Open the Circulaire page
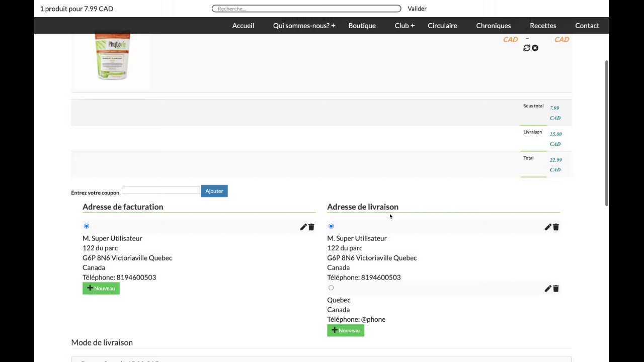This screenshot has width=644, height=362. pos(442,26)
